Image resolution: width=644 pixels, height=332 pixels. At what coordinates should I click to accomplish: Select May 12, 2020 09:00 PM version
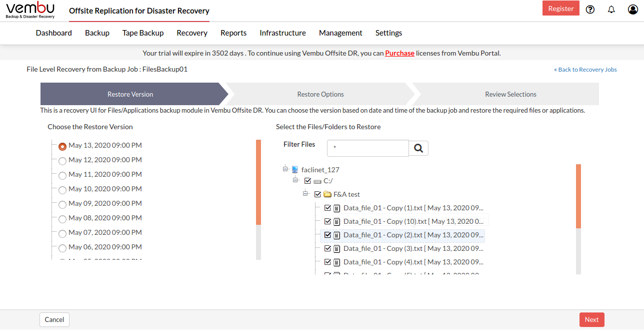tap(62, 161)
